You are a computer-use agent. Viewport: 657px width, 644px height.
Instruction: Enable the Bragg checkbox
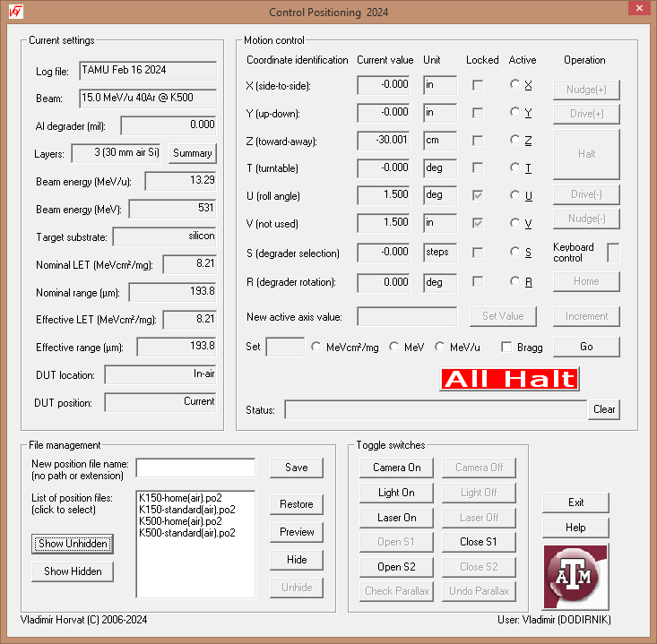coord(506,347)
